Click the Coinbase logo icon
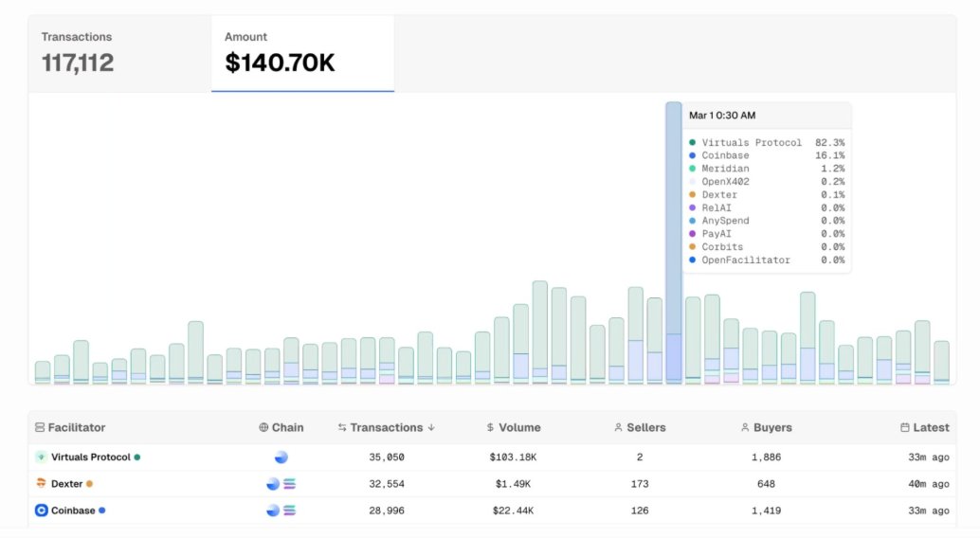This screenshot has width=980, height=538. (x=41, y=511)
